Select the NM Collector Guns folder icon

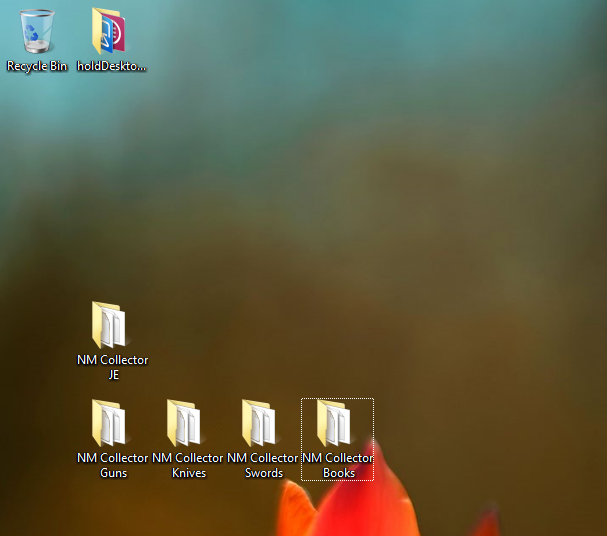coord(109,423)
